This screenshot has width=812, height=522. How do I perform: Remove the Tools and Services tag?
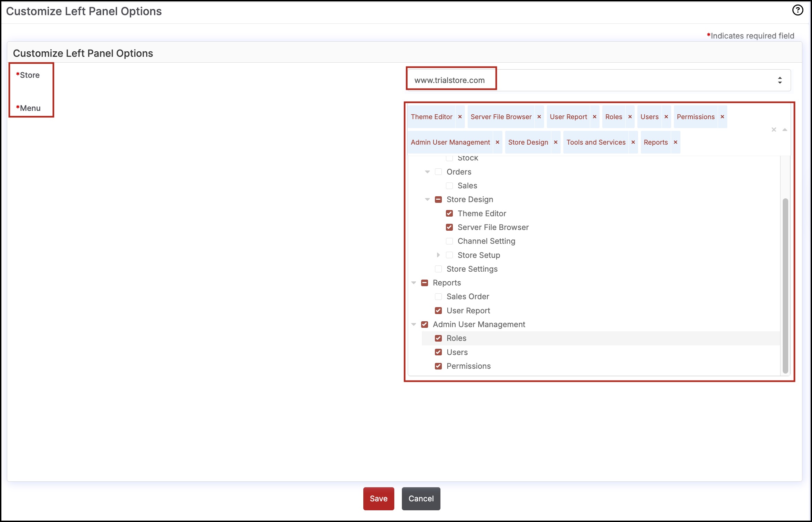click(633, 142)
